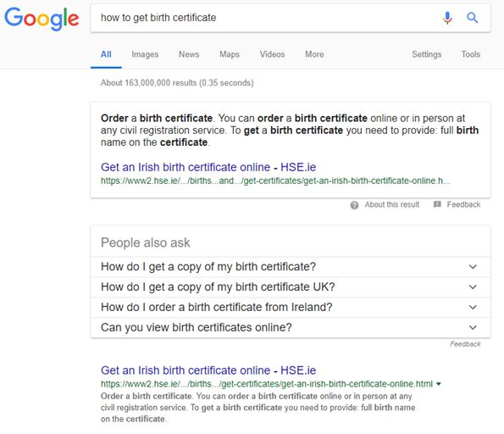The image size is (504, 434).
Task: Click the Google logo
Action: (x=42, y=19)
